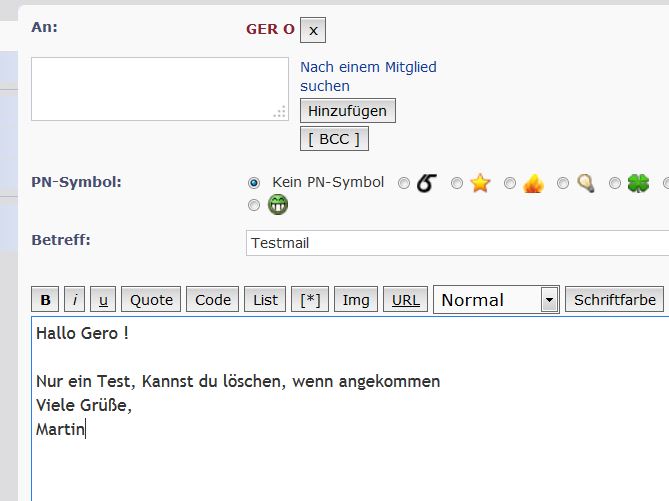The image size is (669, 501).
Task: Click the Hinzufügen button
Action: coord(348,110)
